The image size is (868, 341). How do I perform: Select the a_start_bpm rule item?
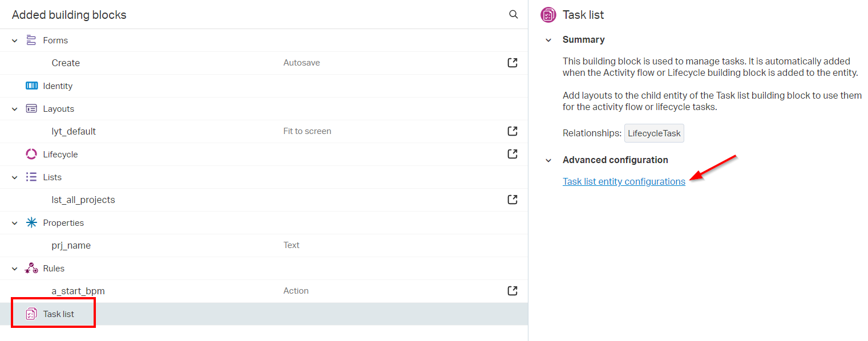[x=78, y=291]
